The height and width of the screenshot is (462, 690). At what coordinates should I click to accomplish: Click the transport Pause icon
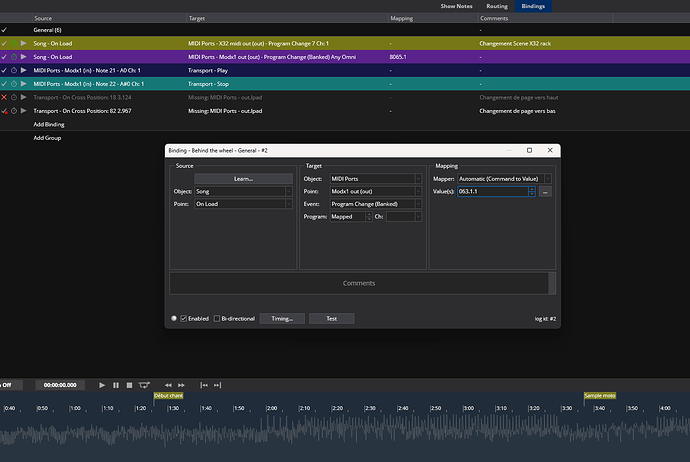(116, 384)
